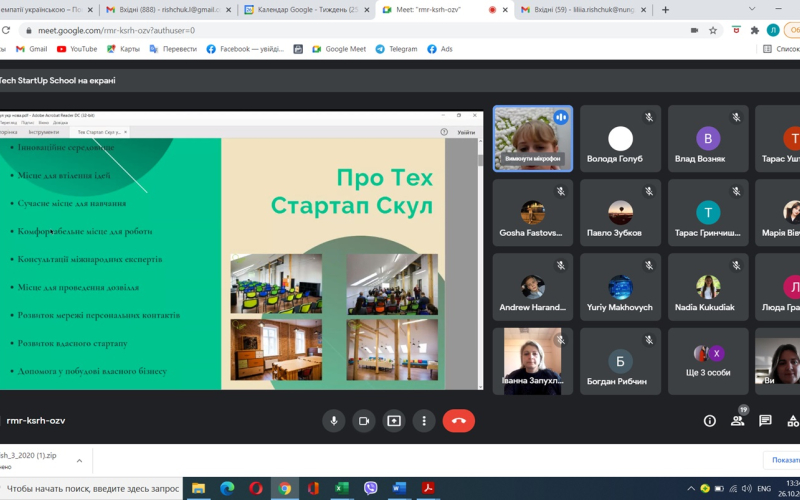
Task: Click the present screen button
Action: (x=394, y=421)
